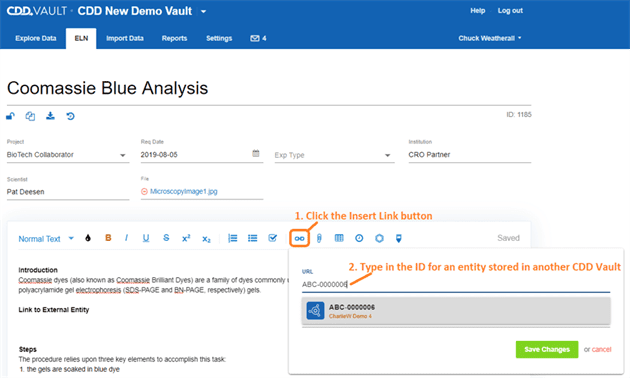Insert a bulleted list

coord(252,238)
